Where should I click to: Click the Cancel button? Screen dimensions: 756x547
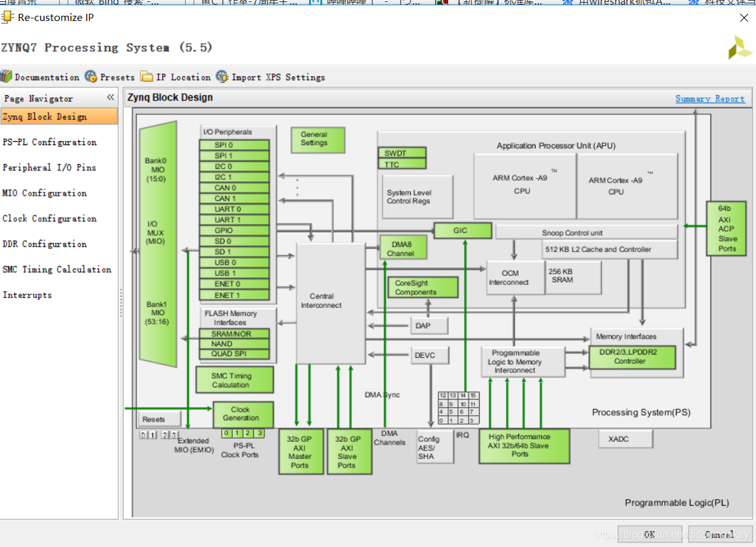click(720, 535)
